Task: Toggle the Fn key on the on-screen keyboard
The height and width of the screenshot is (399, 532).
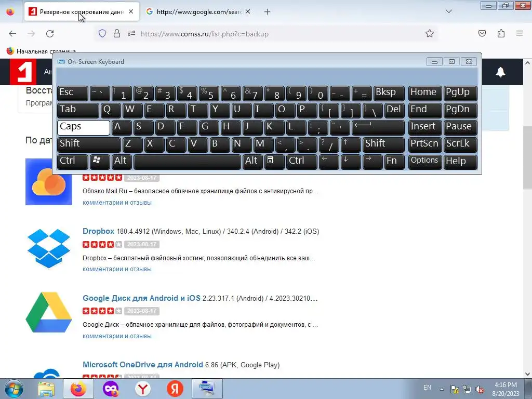Action: 395,162
